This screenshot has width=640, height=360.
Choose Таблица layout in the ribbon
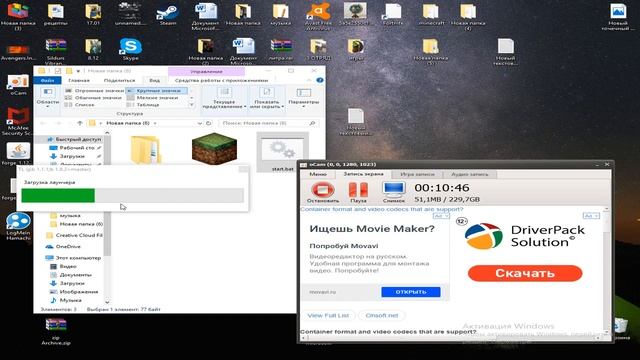(147, 105)
